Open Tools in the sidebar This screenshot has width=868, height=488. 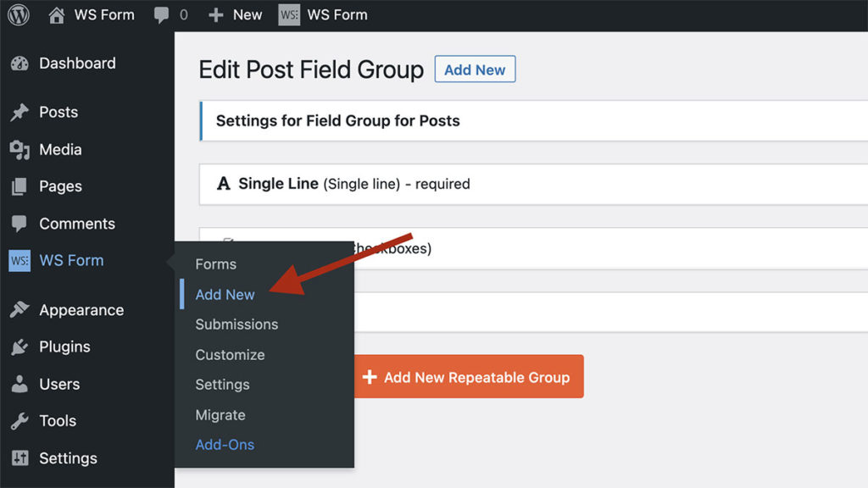(x=58, y=421)
